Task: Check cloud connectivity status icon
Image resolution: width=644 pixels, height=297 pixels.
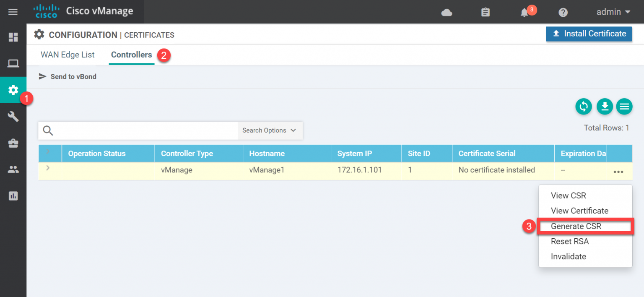Action: (447, 13)
